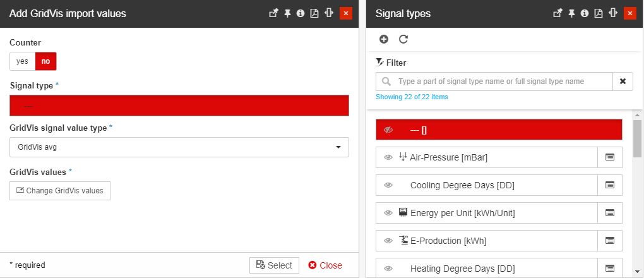The width and height of the screenshot is (644, 278).
Task: Toggle width icon in Signal types header
Action: point(613,13)
